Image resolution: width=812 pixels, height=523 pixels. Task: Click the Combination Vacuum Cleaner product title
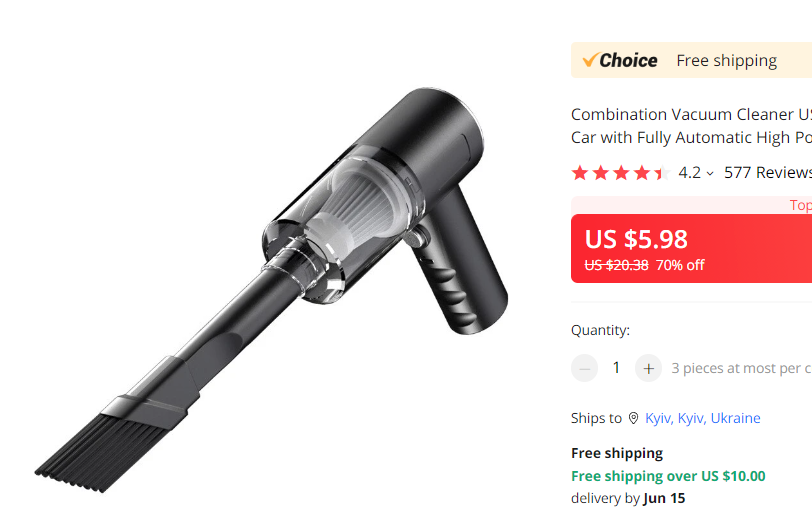coord(690,126)
